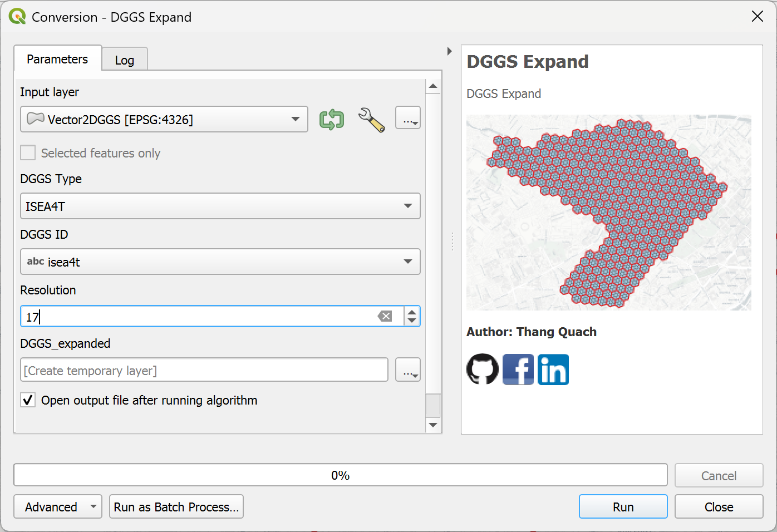This screenshot has width=777, height=532.
Task: Click the Cancel button
Action: [x=719, y=475]
